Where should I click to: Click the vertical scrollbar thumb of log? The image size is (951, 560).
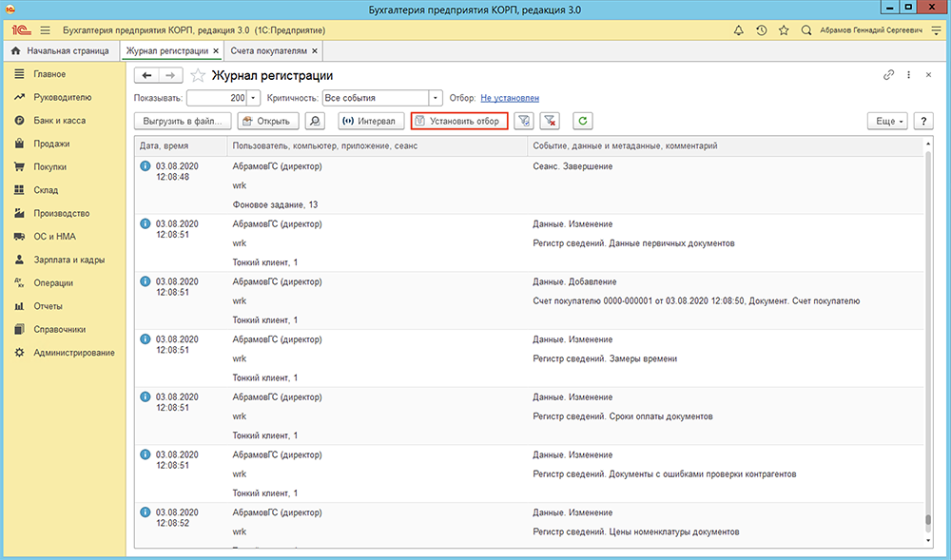click(x=928, y=520)
